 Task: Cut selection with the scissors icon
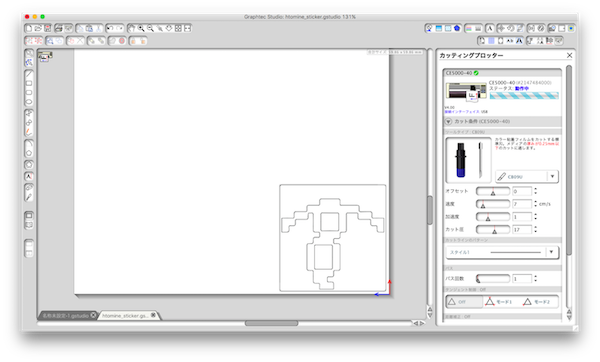[x=99, y=28]
